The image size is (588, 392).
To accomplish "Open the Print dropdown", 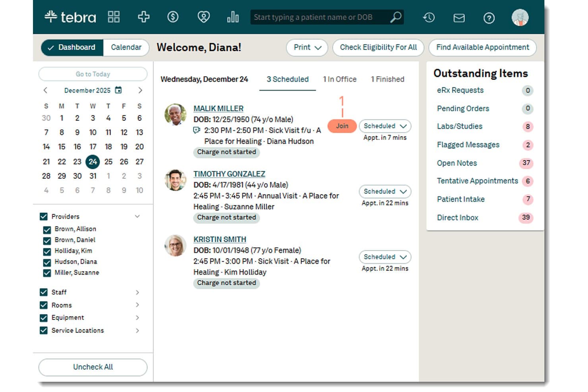I will [307, 48].
